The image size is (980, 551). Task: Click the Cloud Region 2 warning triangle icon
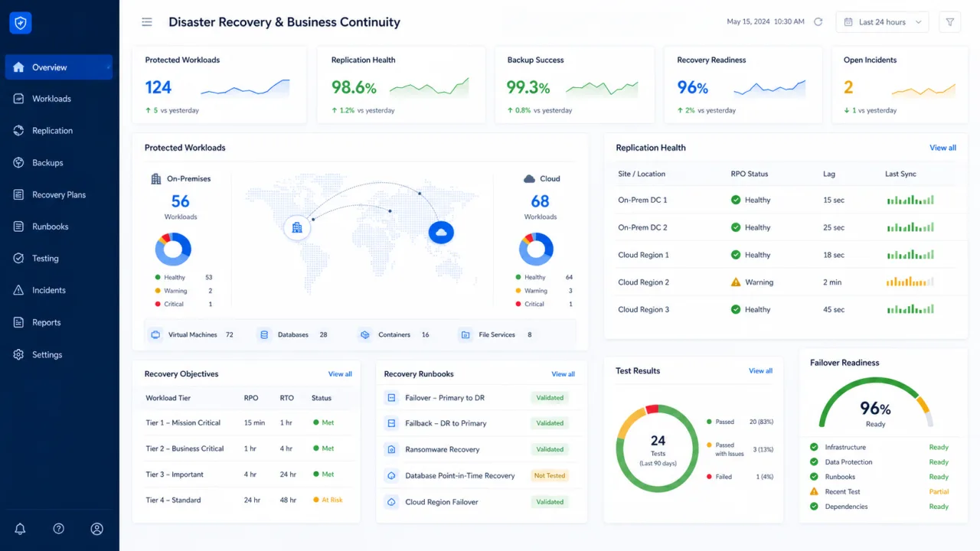click(x=736, y=282)
